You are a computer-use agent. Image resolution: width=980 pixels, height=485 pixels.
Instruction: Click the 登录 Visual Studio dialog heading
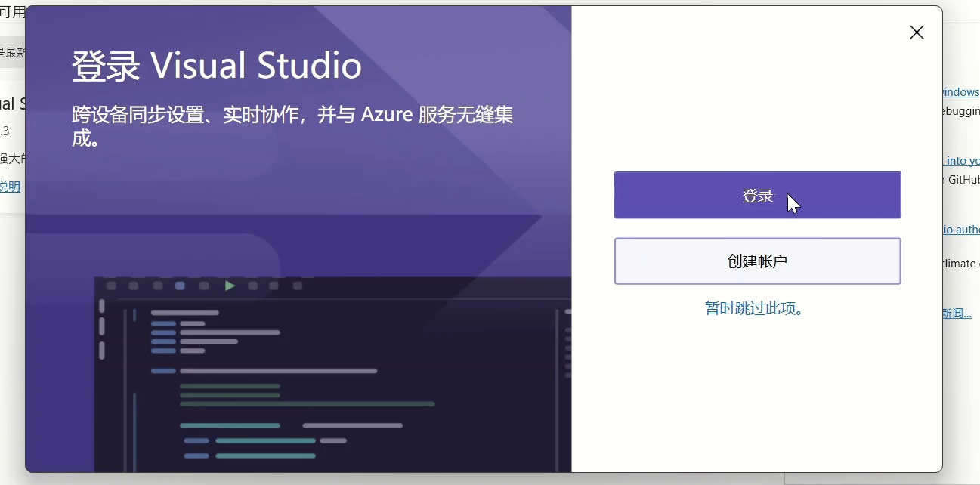216,66
